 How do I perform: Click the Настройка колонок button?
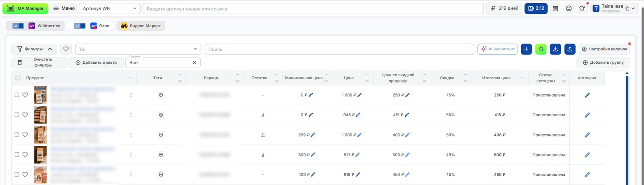tap(604, 49)
